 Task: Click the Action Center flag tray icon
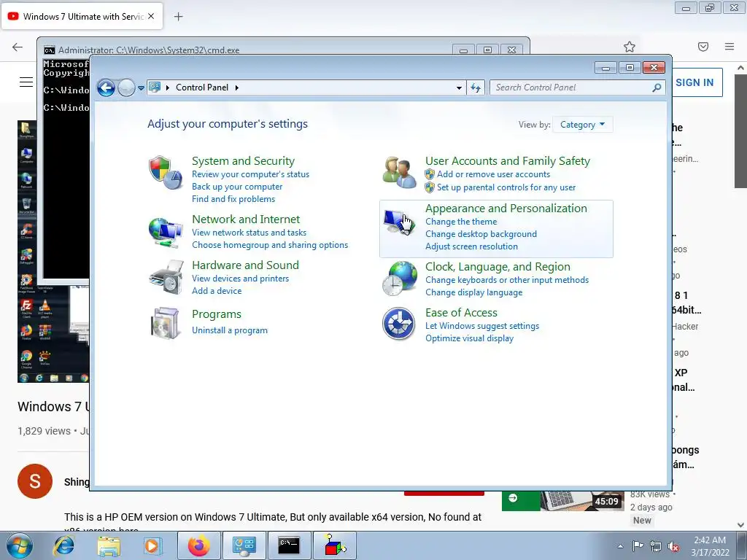click(x=638, y=546)
